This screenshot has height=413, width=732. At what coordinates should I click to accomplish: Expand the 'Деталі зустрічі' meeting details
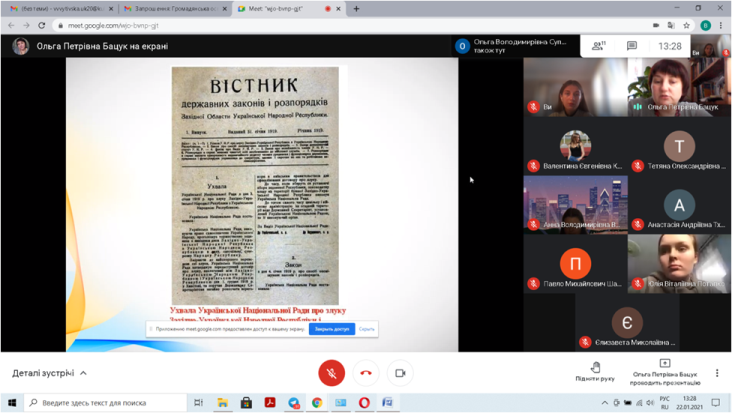[x=50, y=373]
